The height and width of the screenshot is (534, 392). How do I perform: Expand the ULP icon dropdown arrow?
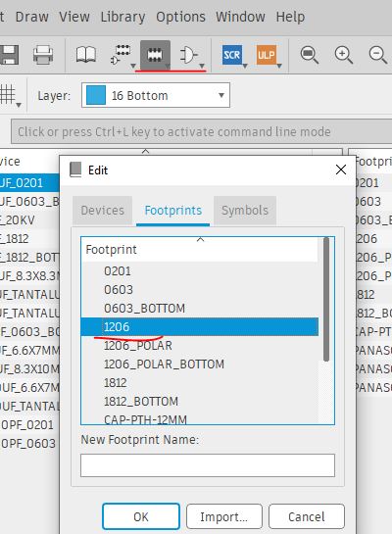[279, 66]
